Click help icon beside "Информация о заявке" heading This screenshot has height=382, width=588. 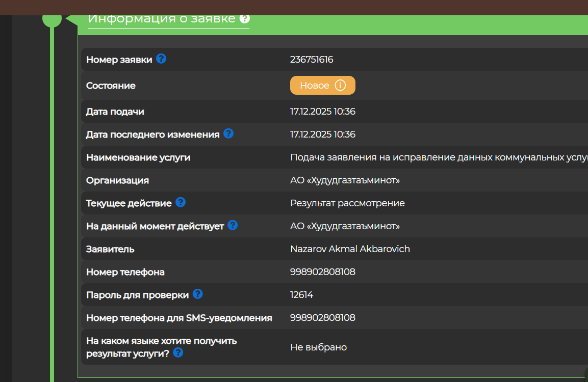(x=245, y=19)
